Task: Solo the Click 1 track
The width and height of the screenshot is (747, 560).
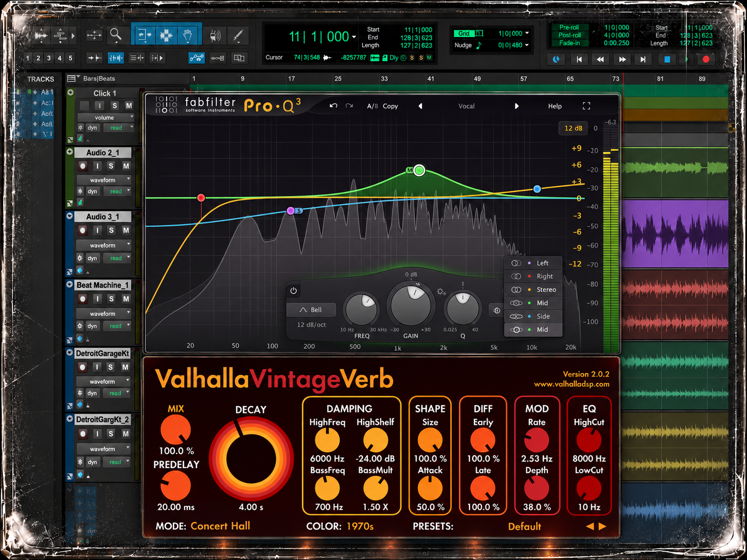Action: pyautogui.click(x=115, y=106)
